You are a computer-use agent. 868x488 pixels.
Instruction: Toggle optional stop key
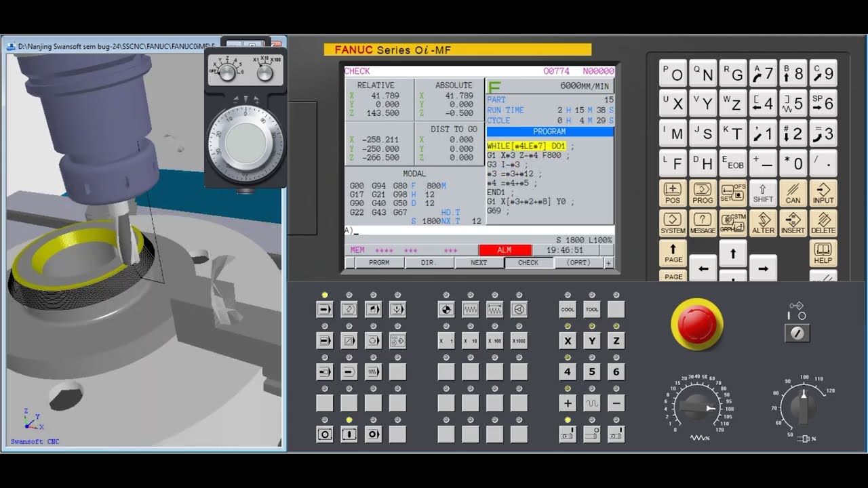pos(374,341)
